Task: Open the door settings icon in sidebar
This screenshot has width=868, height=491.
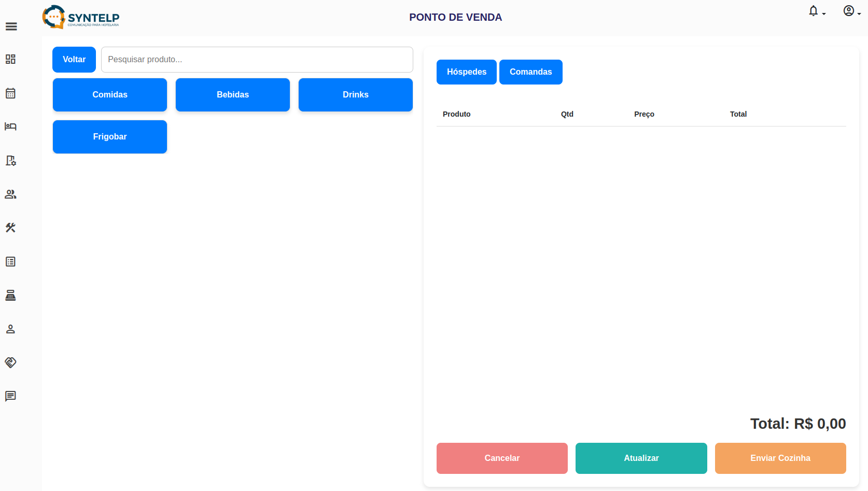Action: click(x=10, y=161)
